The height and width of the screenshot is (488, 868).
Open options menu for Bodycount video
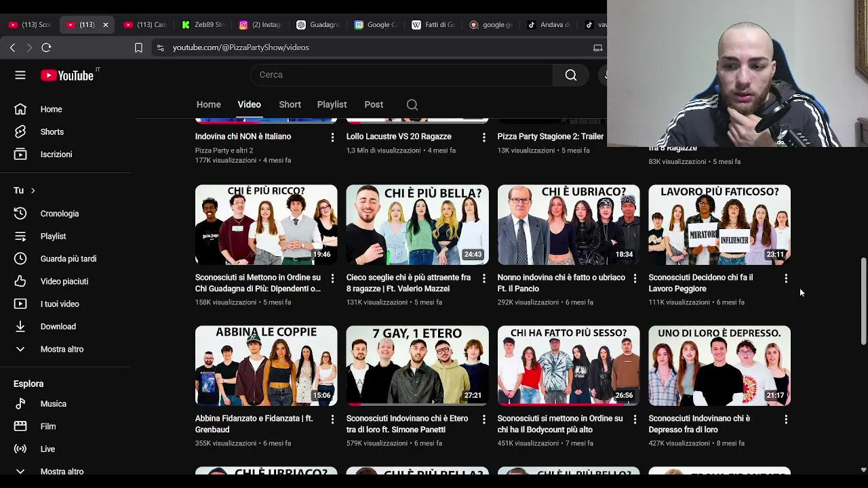635,420
